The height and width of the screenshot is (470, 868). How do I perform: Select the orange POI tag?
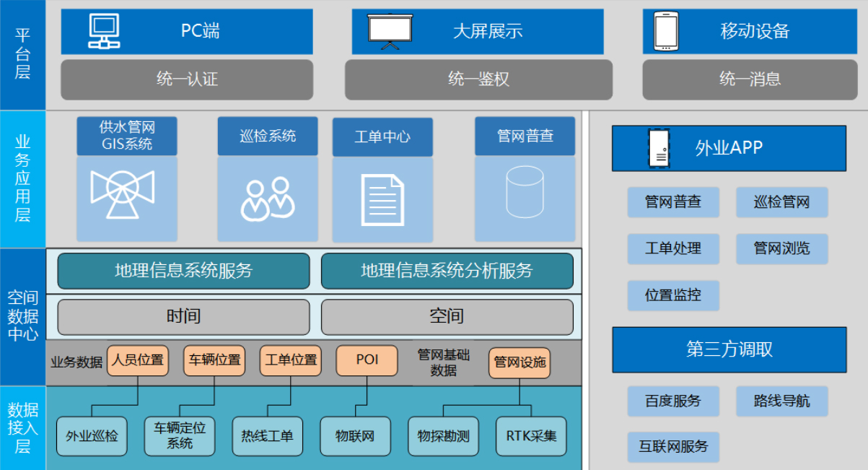pyautogui.click(x=367, y=360)
